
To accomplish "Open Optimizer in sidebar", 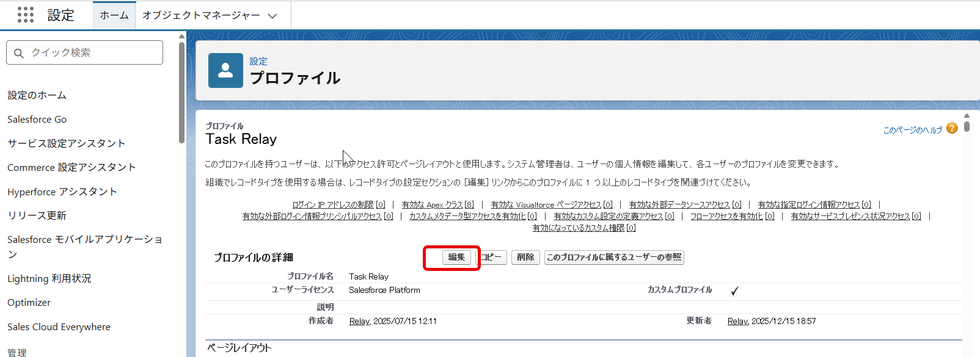I will coord(29,302).
